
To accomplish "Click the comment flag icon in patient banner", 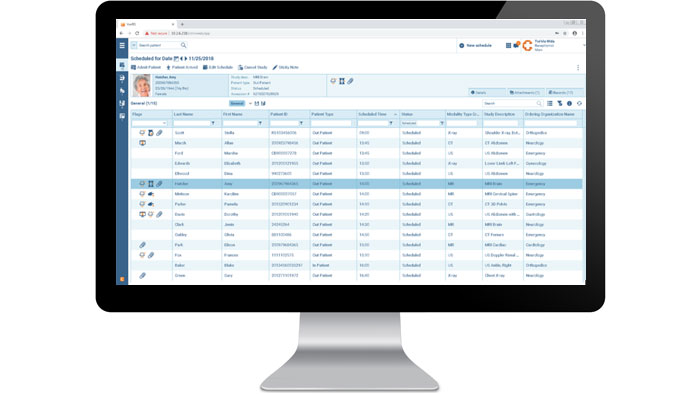I will click(x=333, y=81).
